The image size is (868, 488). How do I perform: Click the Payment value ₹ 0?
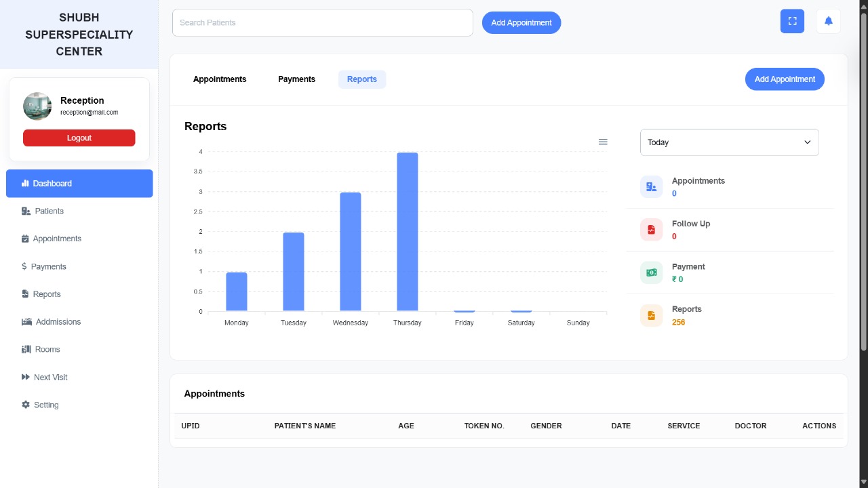pyautogui.click(x=677, y=279)
